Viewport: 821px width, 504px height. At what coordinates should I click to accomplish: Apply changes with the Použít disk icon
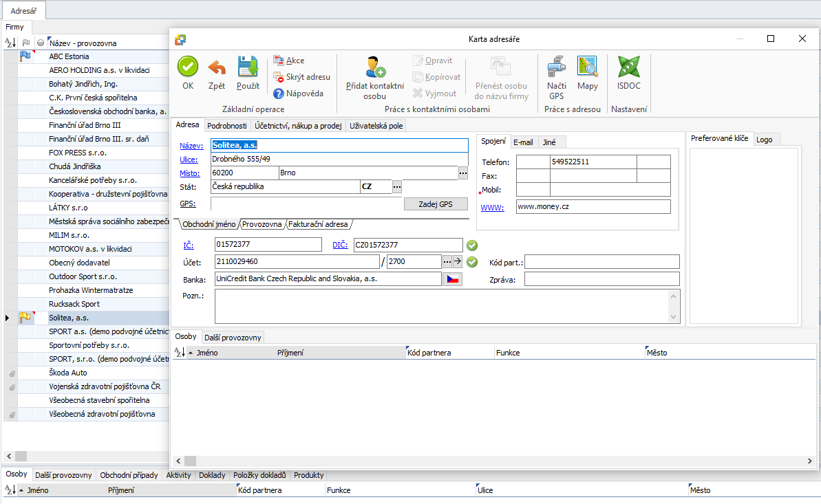tap(248, 67)
